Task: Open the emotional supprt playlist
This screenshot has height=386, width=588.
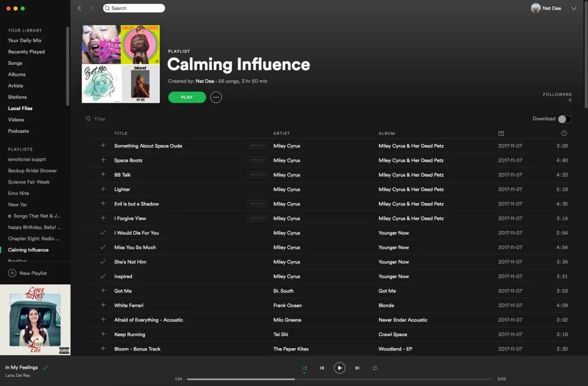Action: click(27, 159)
